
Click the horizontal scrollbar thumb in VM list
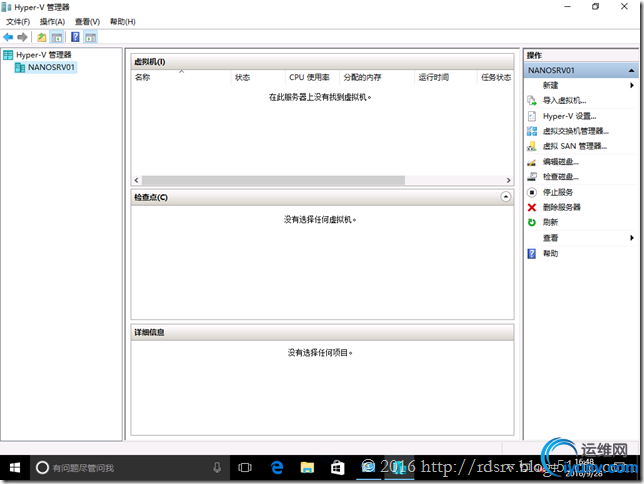point(273,180)
